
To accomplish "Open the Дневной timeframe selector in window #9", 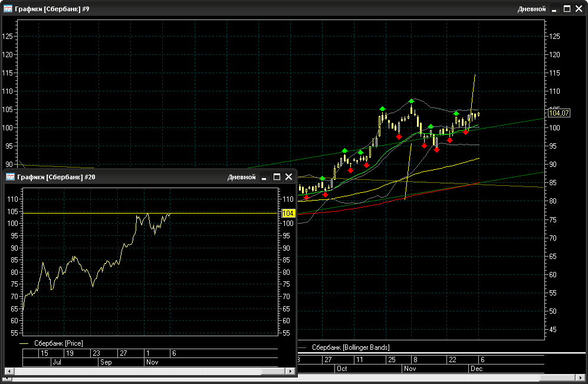I will [x=531, y=9].
